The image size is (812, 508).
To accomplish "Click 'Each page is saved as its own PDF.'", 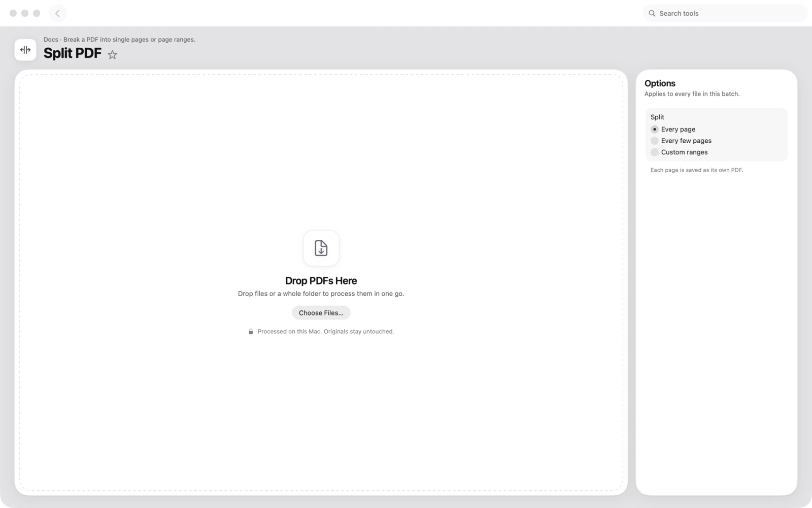I will point(697,170).
